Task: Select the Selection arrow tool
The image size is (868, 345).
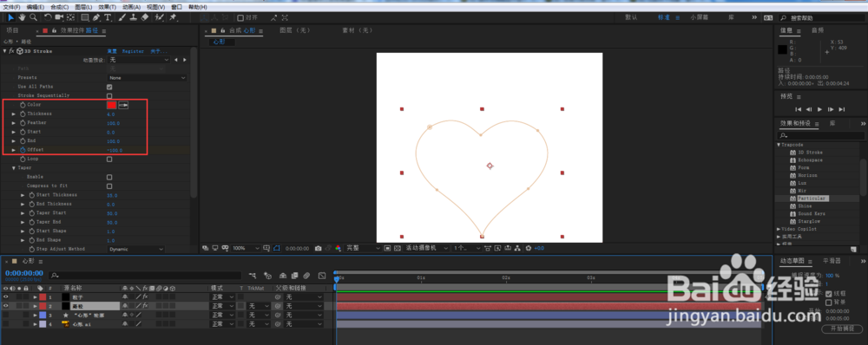Action: click(x=10, y=17)
